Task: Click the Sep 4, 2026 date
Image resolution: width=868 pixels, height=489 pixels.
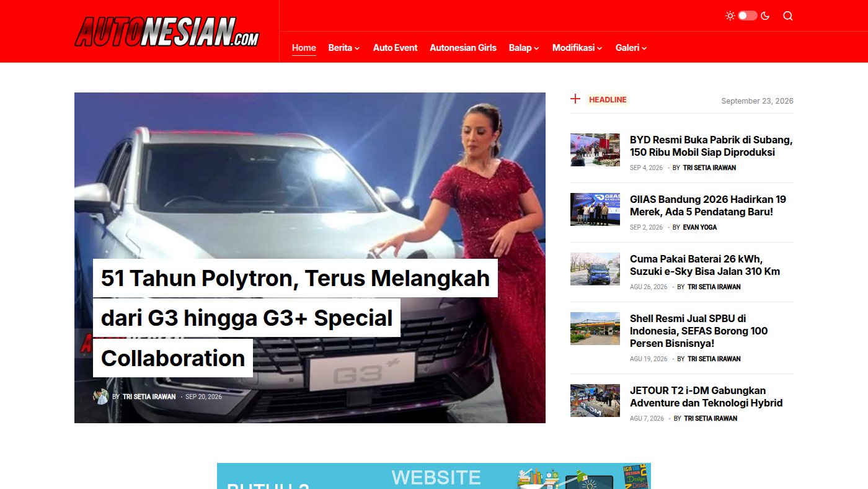Action: pyautogui.click(x=646, y=168)
